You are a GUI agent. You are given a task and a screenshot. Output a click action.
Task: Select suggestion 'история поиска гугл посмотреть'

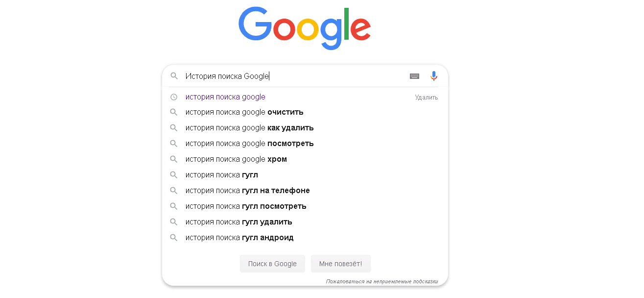(x=246, y=206)
